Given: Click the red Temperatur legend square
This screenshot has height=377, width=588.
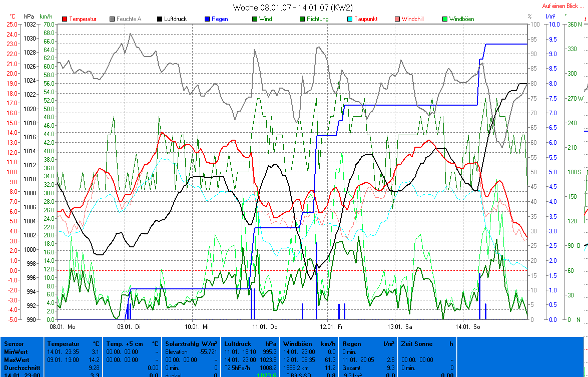Looking at the screenshot, I should pyautogui.click(x=65, y=19).
